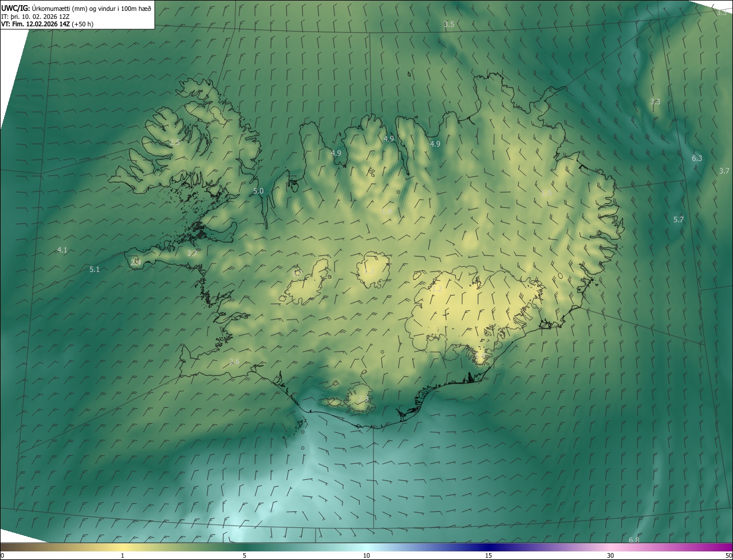Select the 2.6 value on the southwest peninsula
This screenshot has height=560, width=733.
click(234, 361)
